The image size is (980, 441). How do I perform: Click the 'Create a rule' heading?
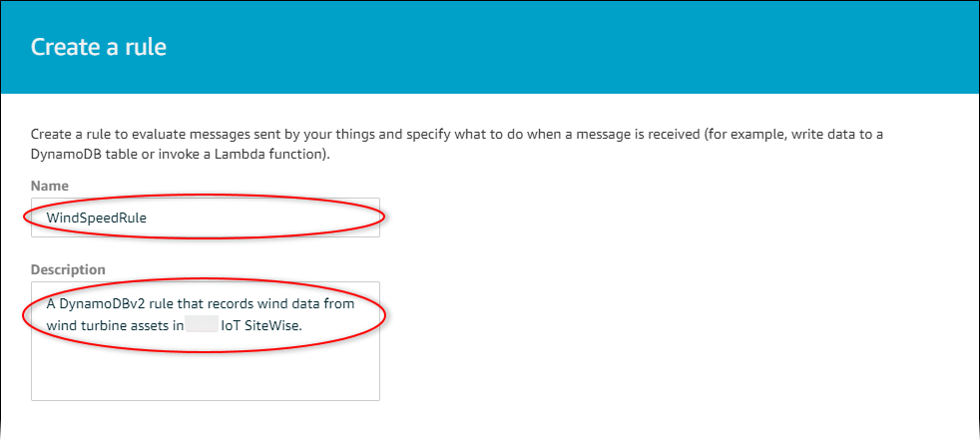(97, 47)
